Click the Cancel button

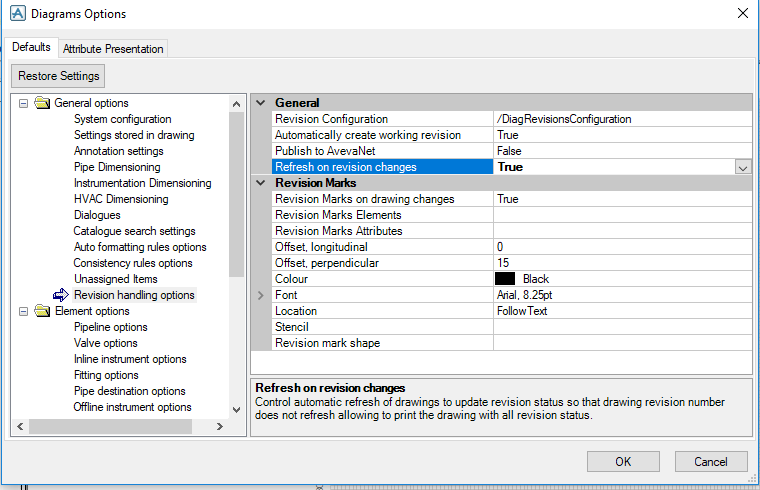[711, 461]
